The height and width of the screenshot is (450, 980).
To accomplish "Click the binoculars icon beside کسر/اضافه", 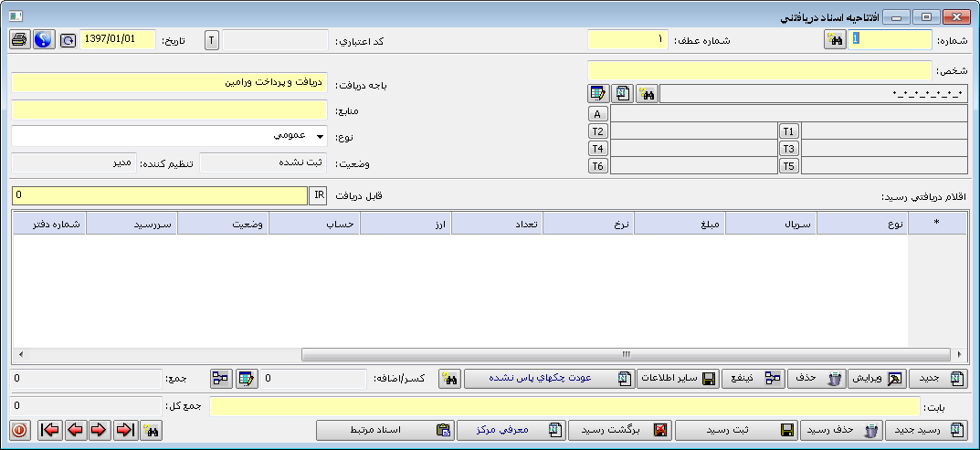I will 449,379.
